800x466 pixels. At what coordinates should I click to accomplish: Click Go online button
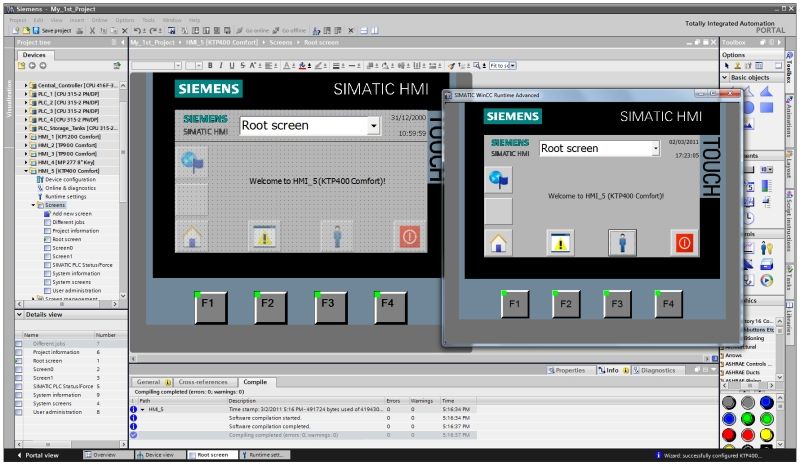coord(253,31)
